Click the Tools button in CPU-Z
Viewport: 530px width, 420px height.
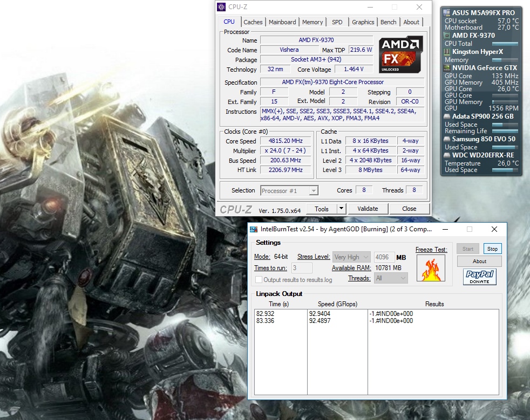coord(322,209)
